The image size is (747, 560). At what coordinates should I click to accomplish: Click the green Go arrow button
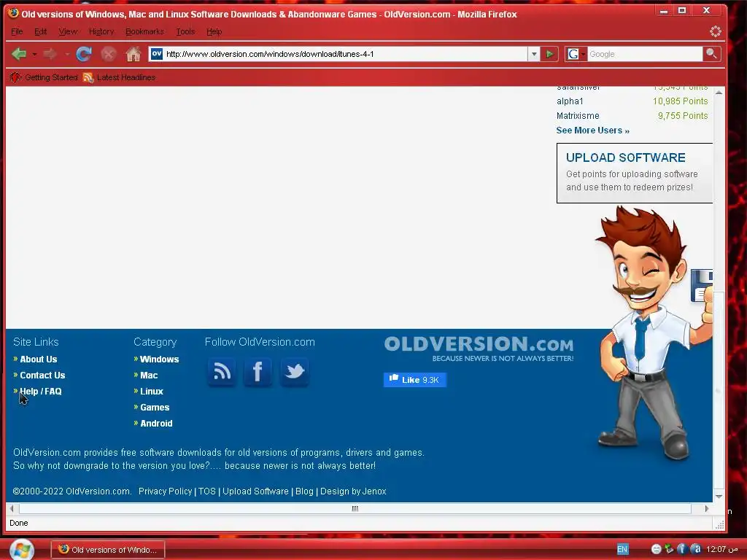(x=549, y=54)
